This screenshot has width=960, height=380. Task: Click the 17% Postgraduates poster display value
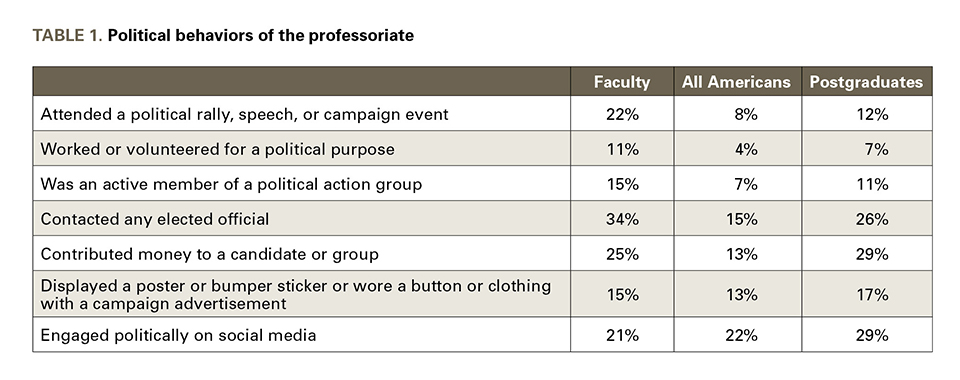[x=872, y=294]
